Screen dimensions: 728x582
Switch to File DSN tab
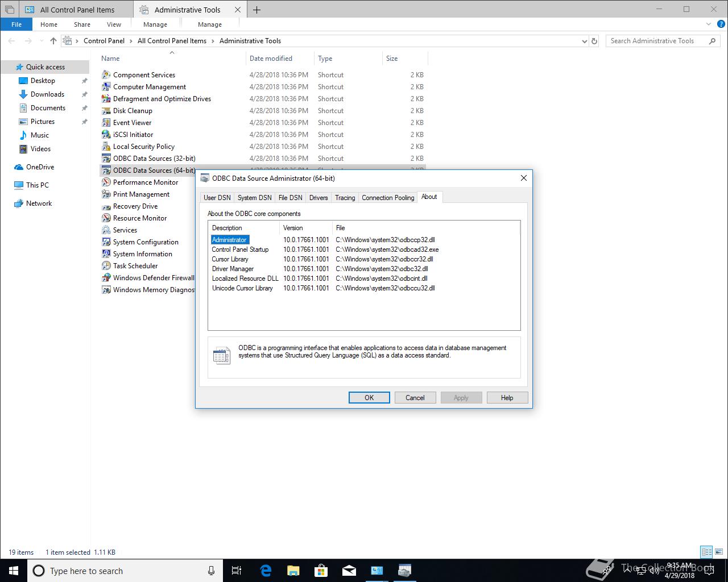290,198
